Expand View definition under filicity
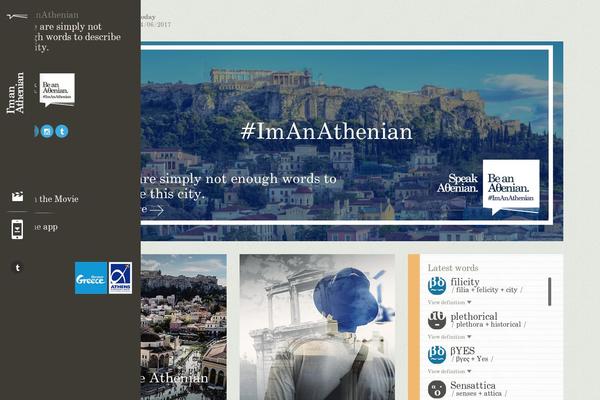 click(x=449, y=302)
